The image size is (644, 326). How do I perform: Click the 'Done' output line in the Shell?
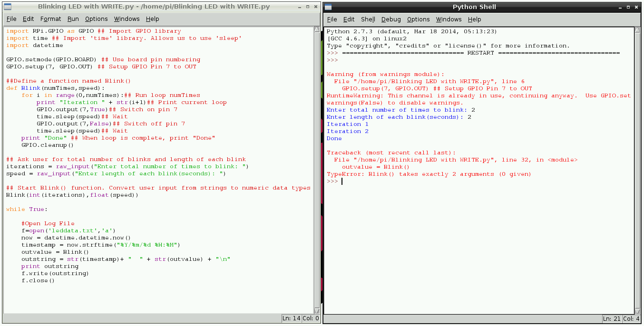[x=334, y=138]
